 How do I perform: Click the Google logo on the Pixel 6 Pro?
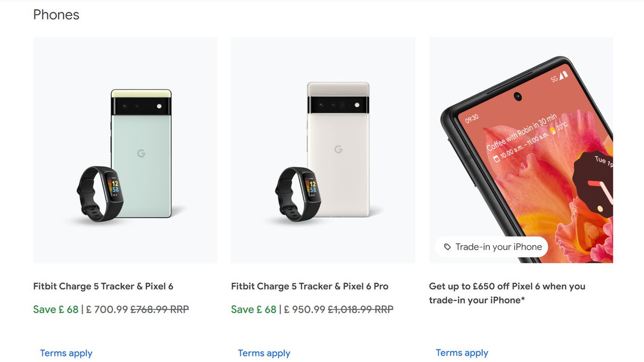[339, 150]
